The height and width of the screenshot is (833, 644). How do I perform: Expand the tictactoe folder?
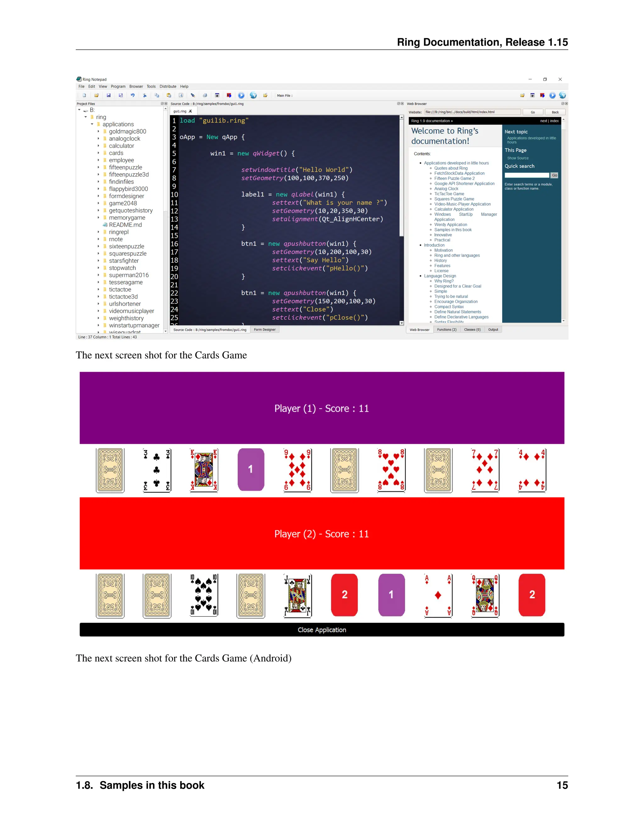coord(98,290)
